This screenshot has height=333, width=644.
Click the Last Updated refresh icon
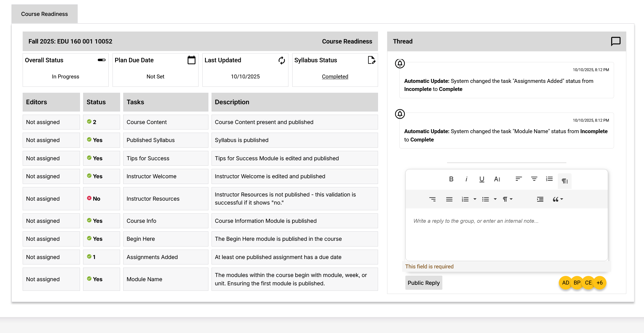point(282,60)
